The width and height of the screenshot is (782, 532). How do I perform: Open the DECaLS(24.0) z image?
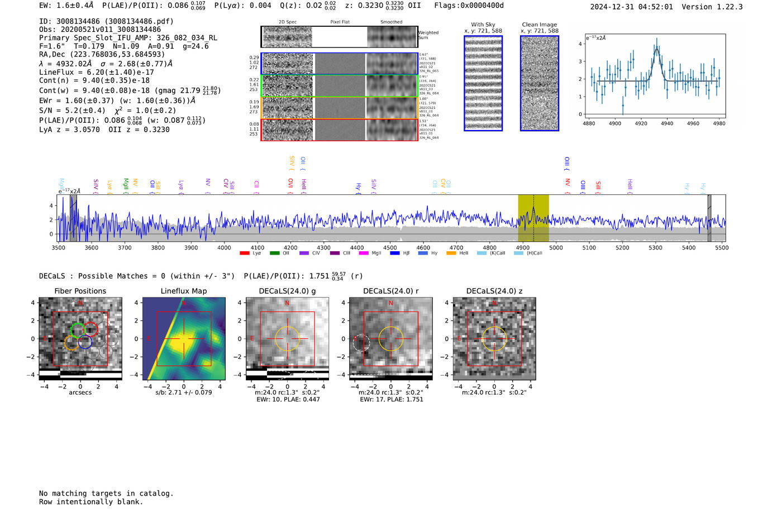[494, 339]
